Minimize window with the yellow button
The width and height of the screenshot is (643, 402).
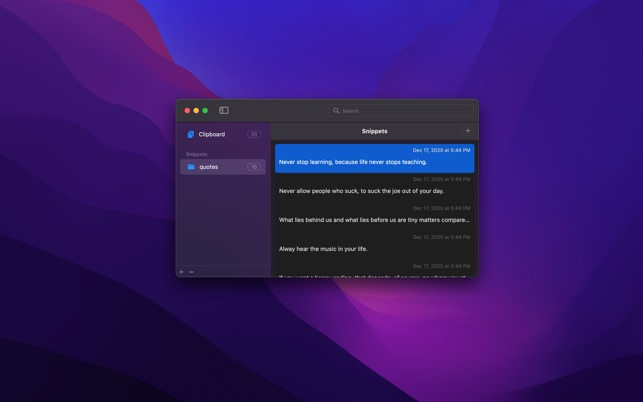click(x=196, y=110)
